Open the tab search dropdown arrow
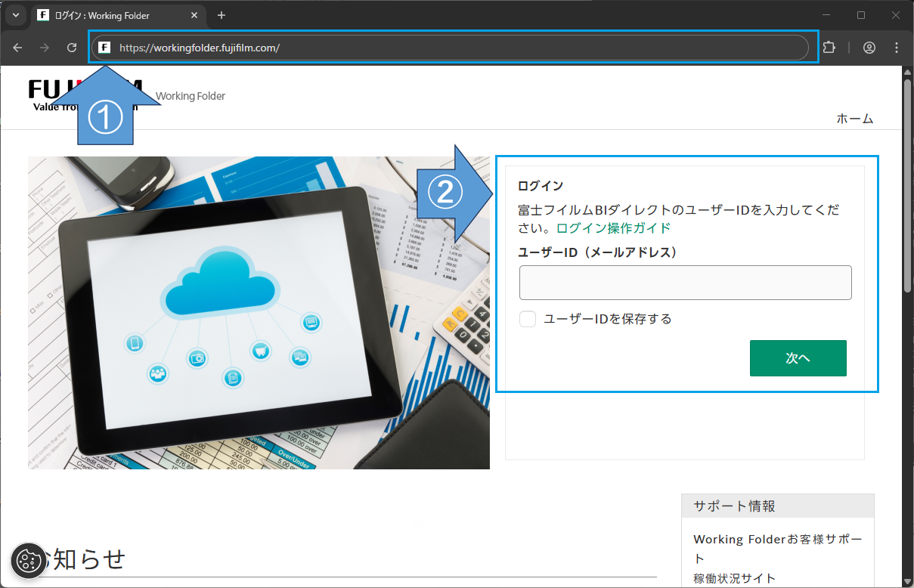 click(x=16, y=15)
